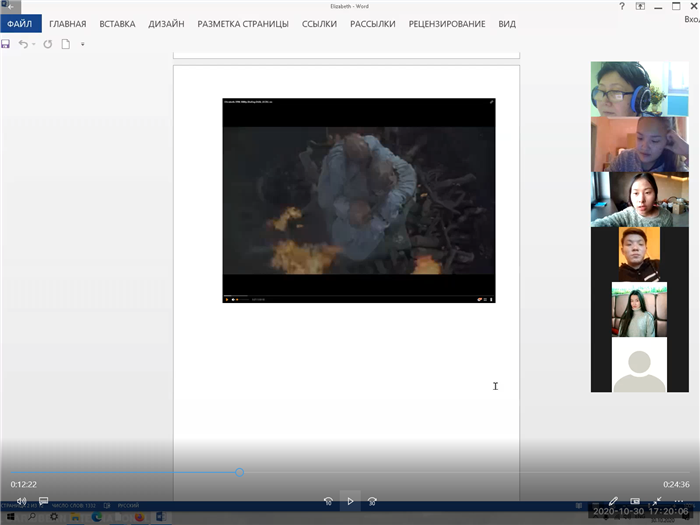
Task: Mute the video player volume
Action: [x=21, y=500]
